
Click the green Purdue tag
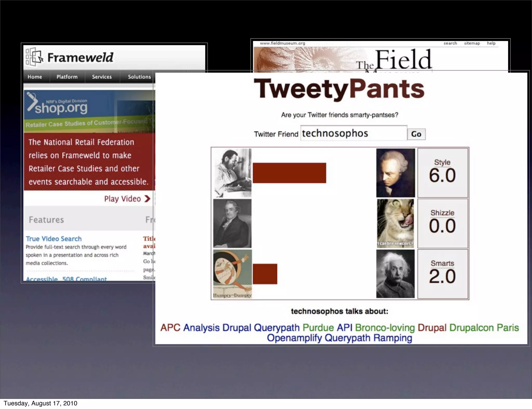318,328
